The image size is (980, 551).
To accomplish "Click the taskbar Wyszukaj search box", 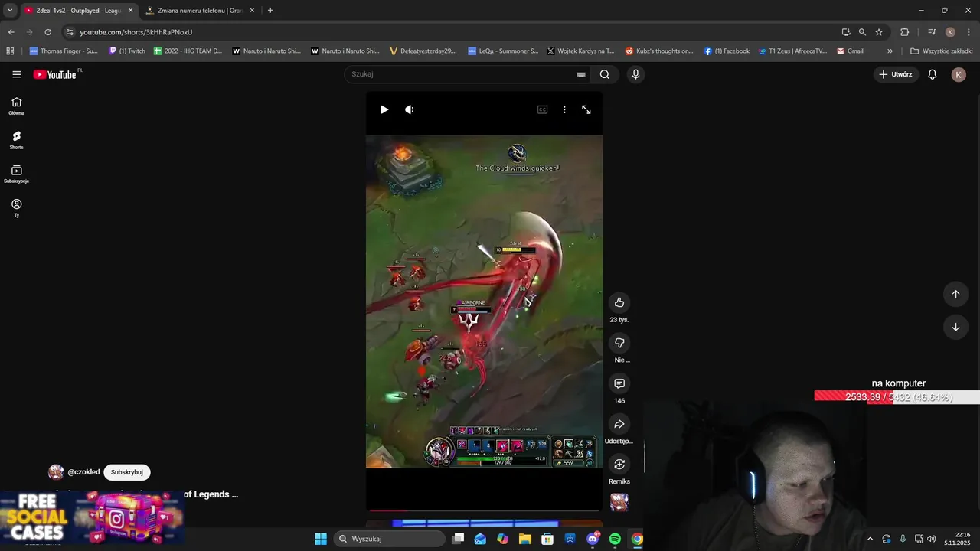I will (390, 539).
